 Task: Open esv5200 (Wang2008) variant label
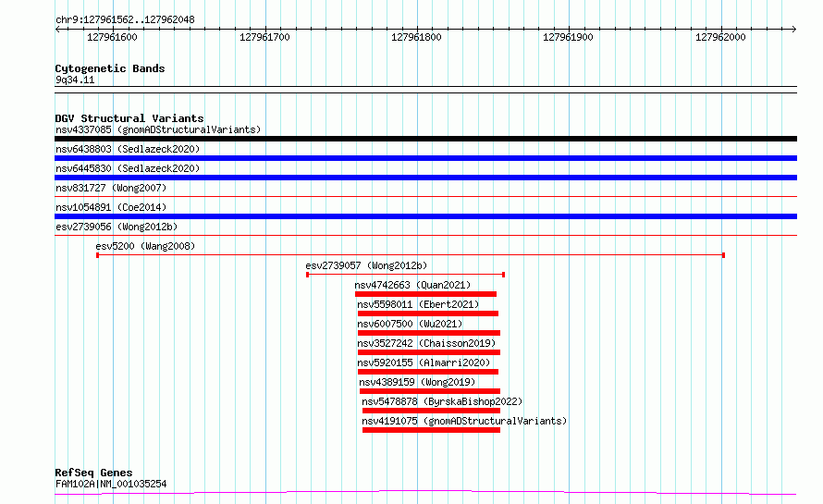coord(145,246)
